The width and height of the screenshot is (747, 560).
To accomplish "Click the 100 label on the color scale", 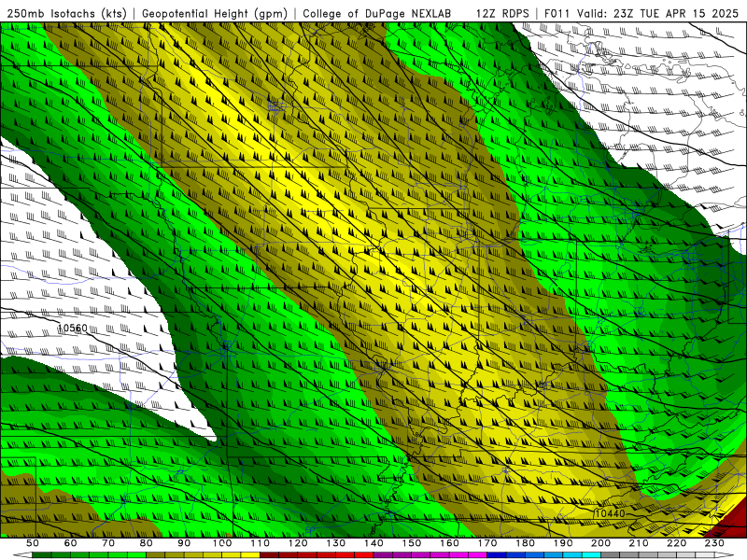I will point(222,543).
